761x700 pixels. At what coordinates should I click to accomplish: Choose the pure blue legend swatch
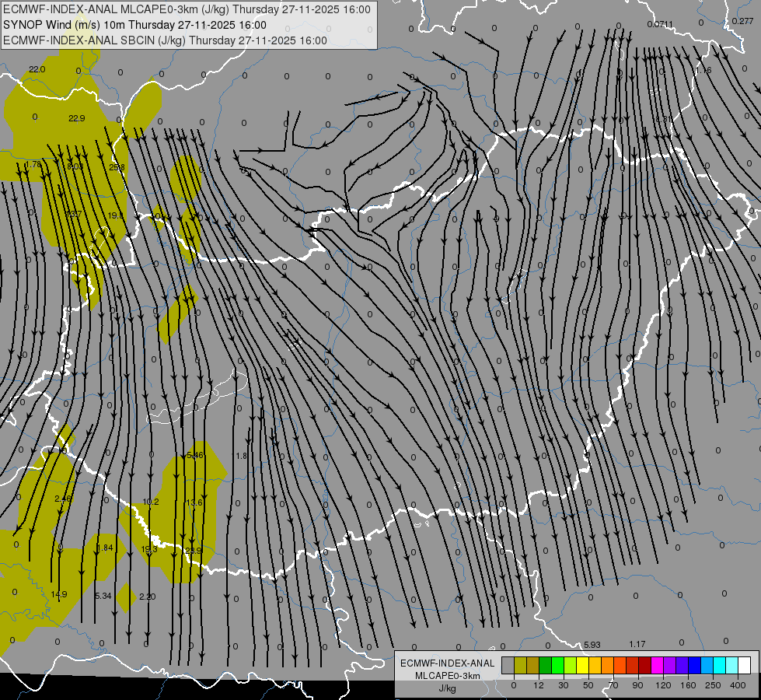point(694,665)
